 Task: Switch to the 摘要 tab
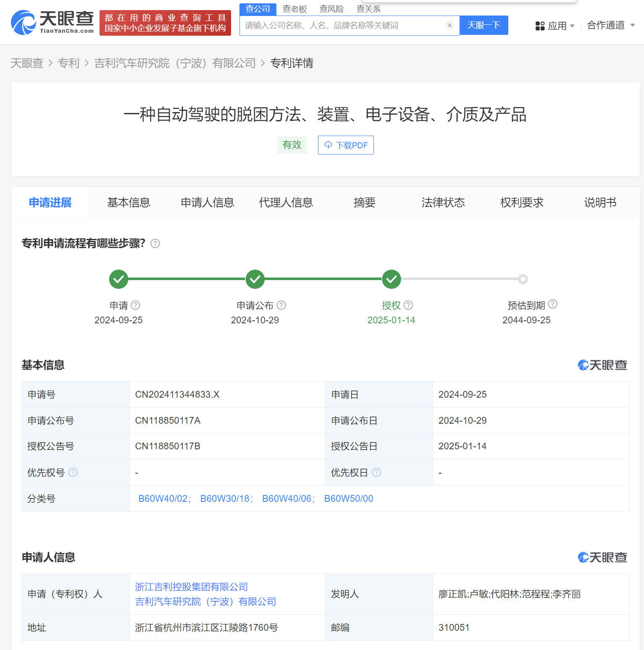point(365,203)
